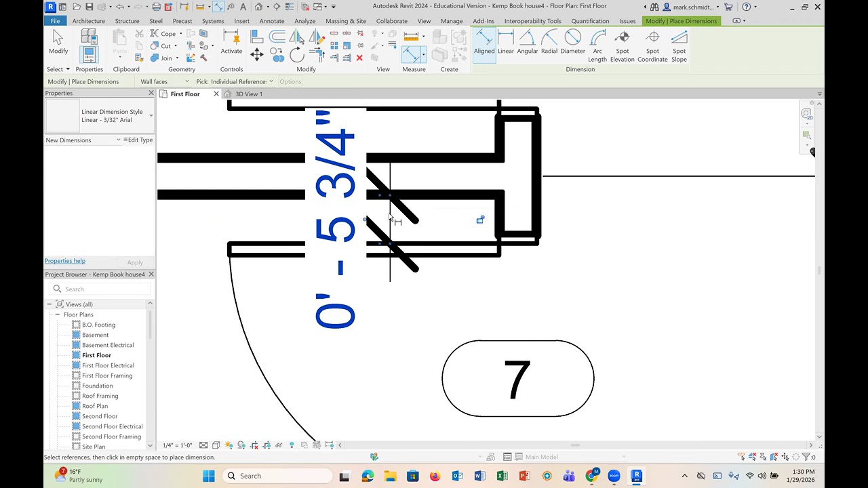Viewport: 868px width, 488px height.
Task: Open the Linear Dimension Style type selector
Action: click(x=100, y=116)
